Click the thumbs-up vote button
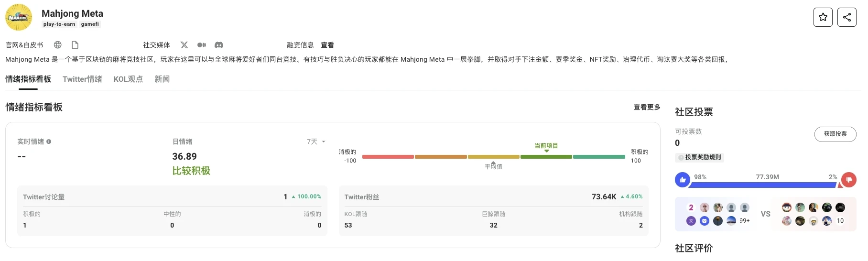868x261 pixels. pyautogui.click(x=682, y=180)
